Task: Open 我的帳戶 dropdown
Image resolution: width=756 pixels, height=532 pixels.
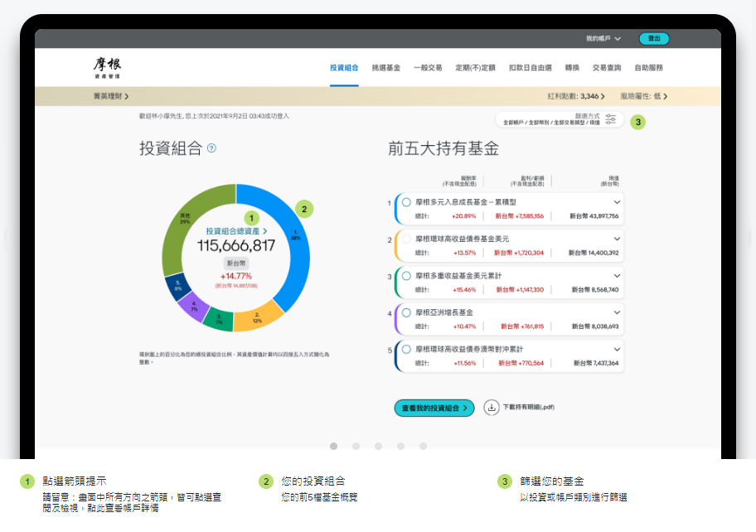Action: pyautogui.click(x=603, y=39)
